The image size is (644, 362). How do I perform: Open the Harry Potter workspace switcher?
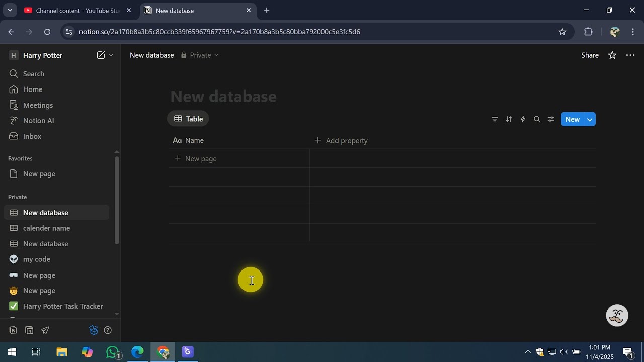click(35, 55)
